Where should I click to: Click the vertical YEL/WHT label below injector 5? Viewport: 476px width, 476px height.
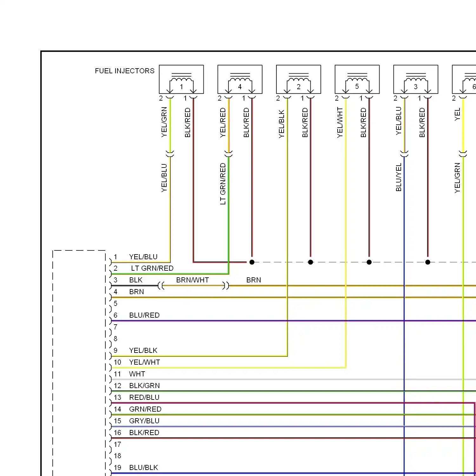pyautogui.click(x=340, y=122)
